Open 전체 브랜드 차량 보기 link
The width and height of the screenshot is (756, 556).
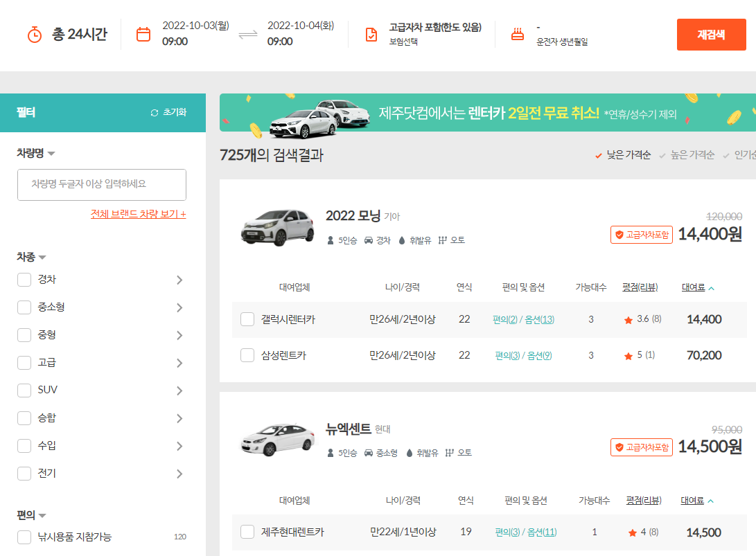coord(139,214)
